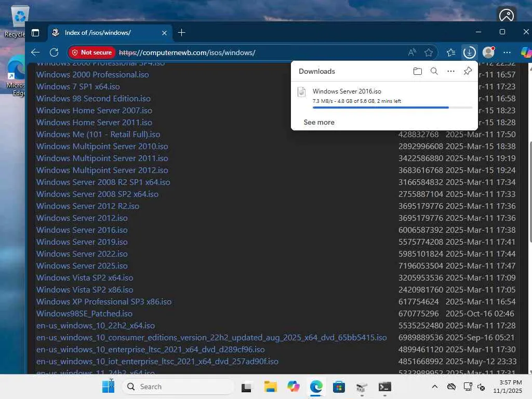The image size is (532, 399).
Task: Open Windows 10 enterprise ltsc 2021 iso link
Action: tap(151, 350)
